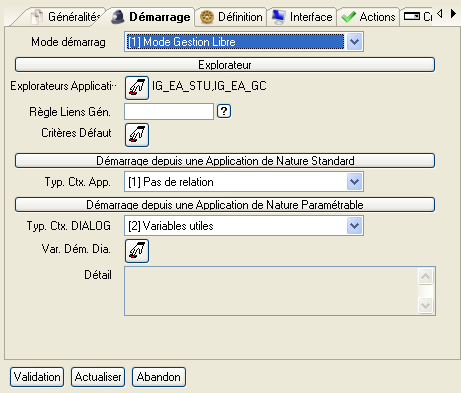
Task: Click the 'Typ. Ctx. DIALOG' label
Action: coord(69,226)
